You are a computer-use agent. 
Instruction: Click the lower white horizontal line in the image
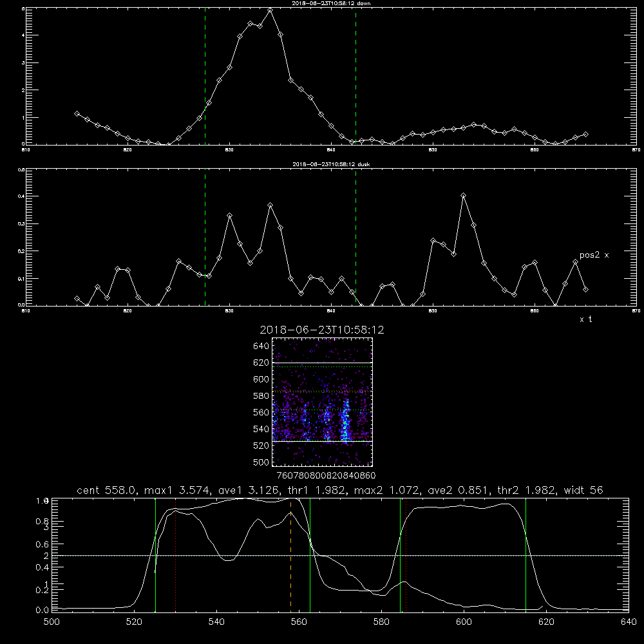[323, 442]
